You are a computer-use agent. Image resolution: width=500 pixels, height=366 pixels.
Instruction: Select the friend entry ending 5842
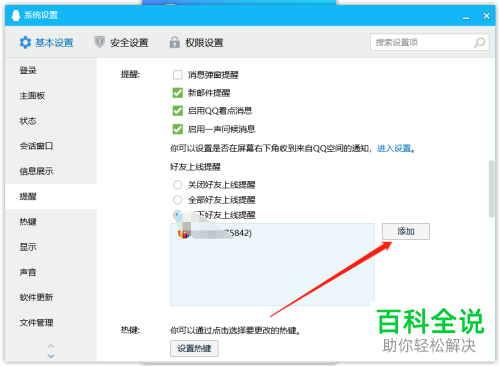click(x=272, y=233)
